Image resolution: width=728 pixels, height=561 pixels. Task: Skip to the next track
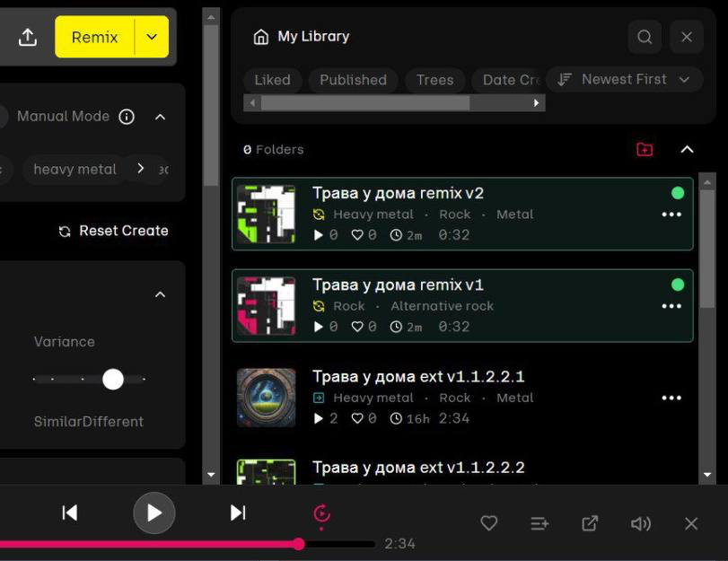coord(238,513)
